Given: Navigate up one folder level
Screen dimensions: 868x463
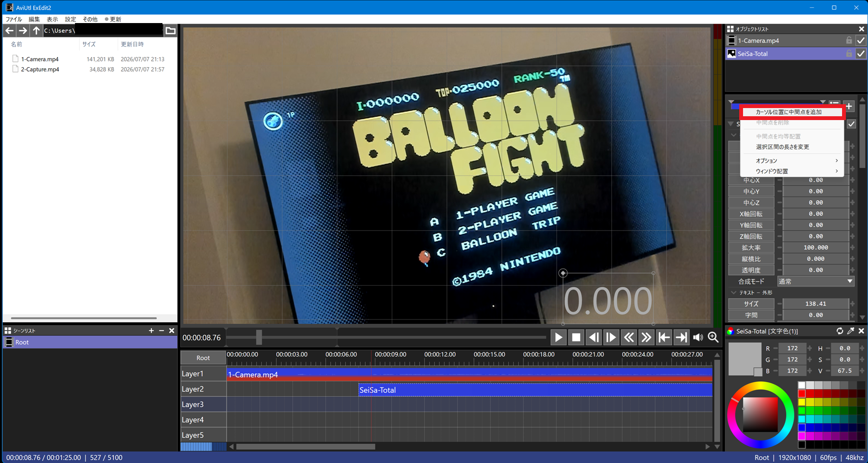Looking at the screenshot, I should (x=36, y=30).
